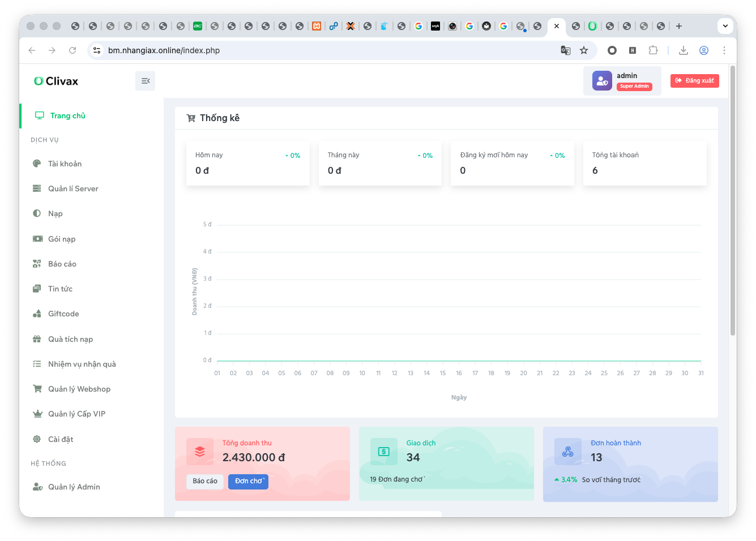The width and height of the screenshot is (756, 541).
Task: Collapse the sidebar with the hamburger toggle
Action: [x=145, y=81]
